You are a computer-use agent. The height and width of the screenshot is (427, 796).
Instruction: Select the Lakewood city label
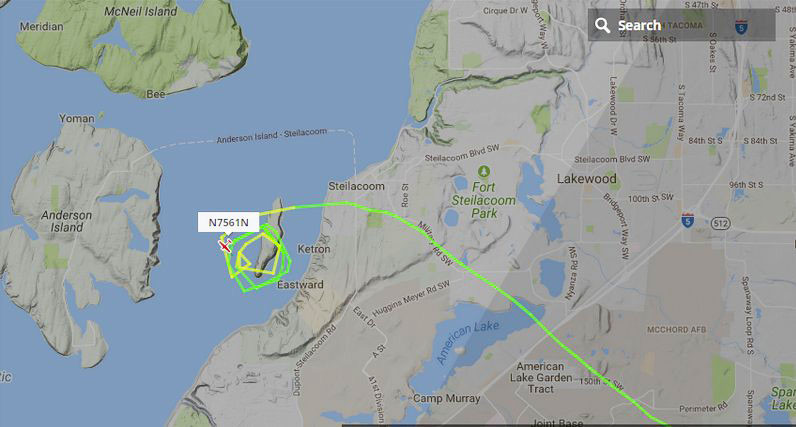click(x=586, y=179)
